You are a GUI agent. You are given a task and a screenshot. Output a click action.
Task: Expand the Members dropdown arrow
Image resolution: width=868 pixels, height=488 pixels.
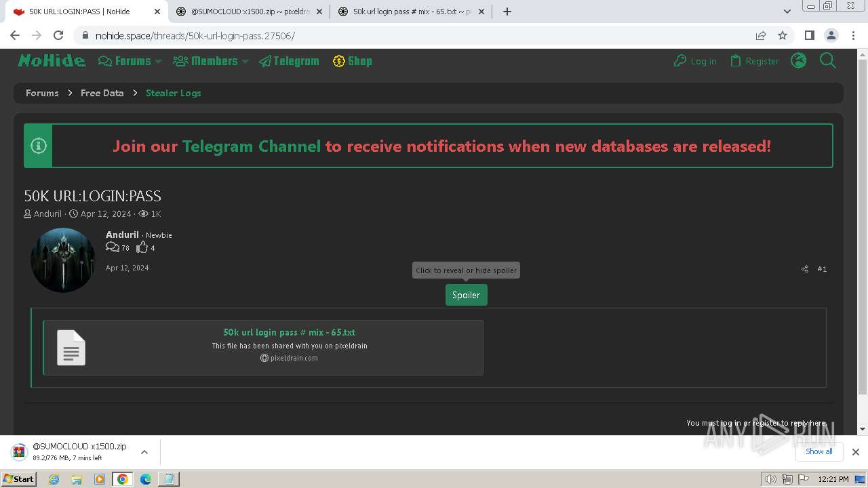point(245,62)
